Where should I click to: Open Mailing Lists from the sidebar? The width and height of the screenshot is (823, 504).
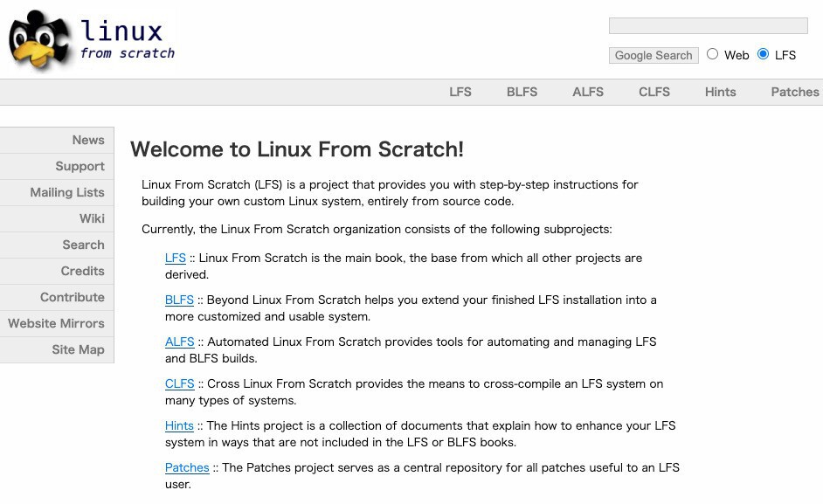coord(67,192)
